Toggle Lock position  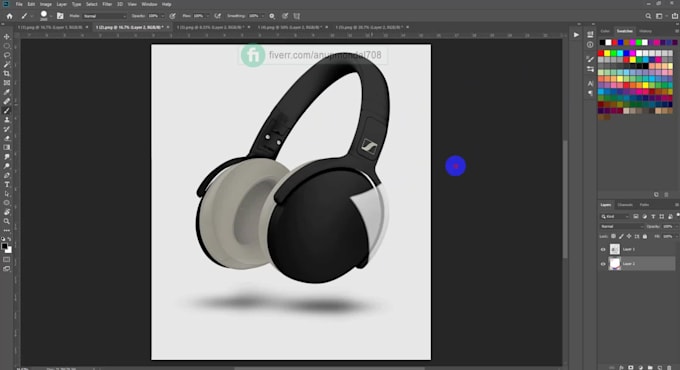point(629,236)
